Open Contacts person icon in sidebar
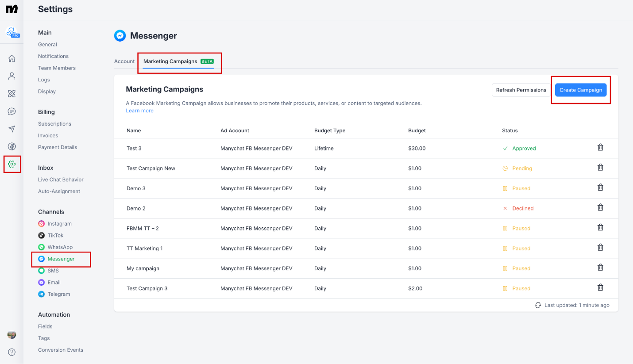The height and width of the screenshot is (364, 633). [x=12, y=76]
